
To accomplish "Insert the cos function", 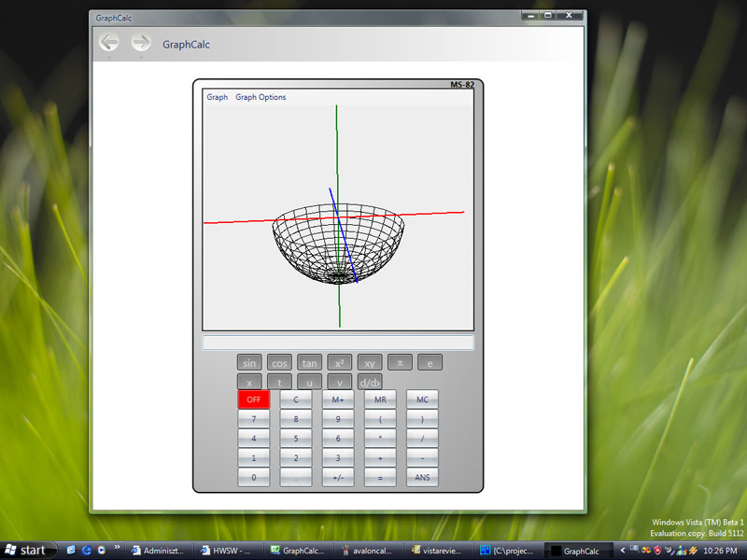I will 279,363.
